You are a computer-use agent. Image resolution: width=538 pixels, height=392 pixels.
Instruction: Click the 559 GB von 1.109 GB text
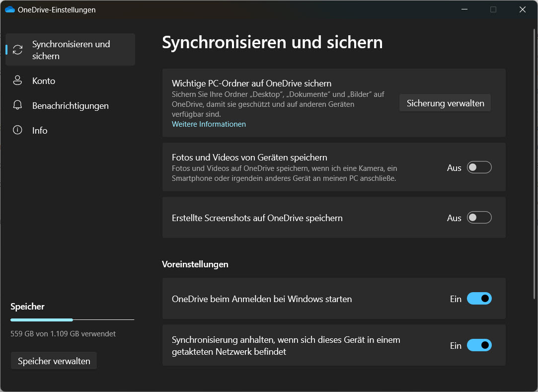(x=63, y=334)
